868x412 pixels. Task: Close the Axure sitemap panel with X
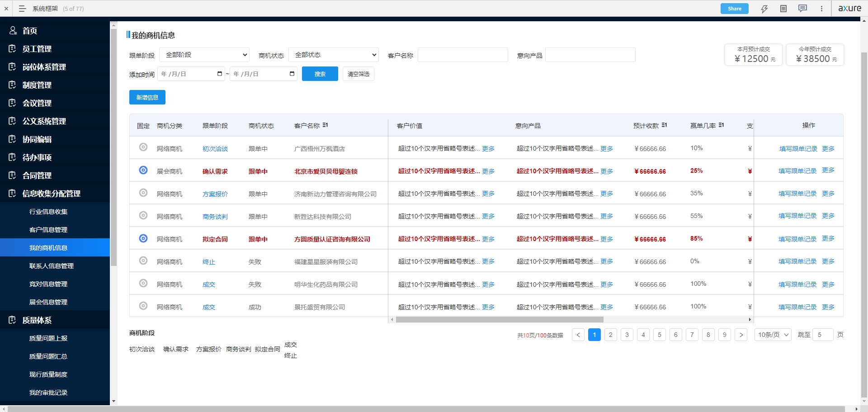(6, 9)
